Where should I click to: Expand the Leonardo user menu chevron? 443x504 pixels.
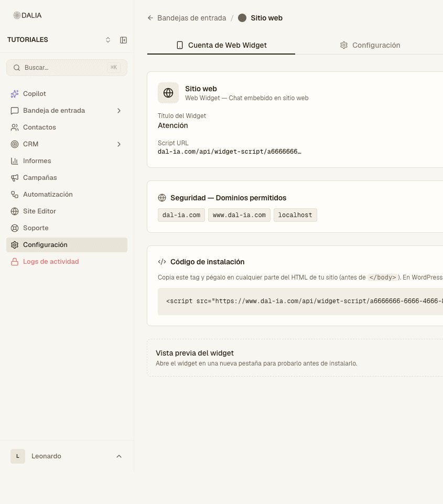click(x=119, y=456)
